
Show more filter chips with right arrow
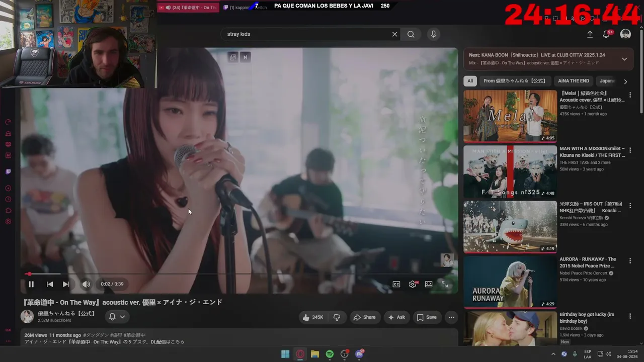pos(625,81)
